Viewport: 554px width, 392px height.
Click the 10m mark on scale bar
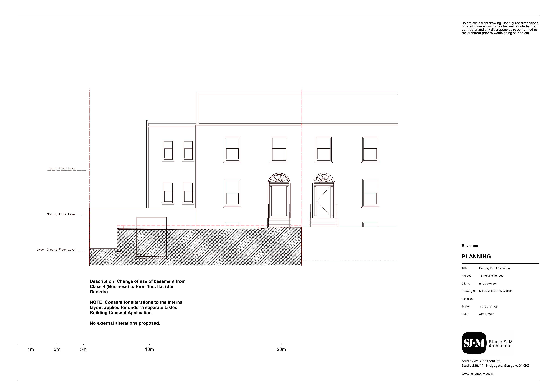click(149, 349)
